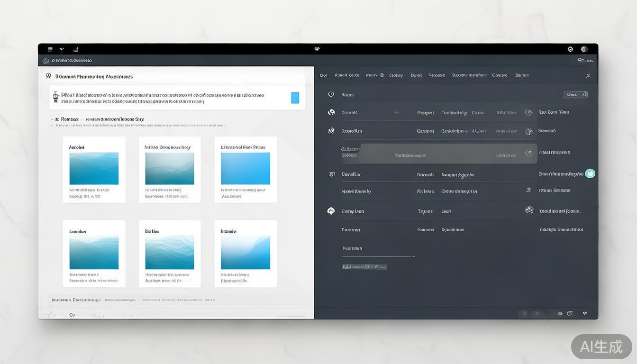The image size is (637, 364).
Task: Click the blue chevron icon beside the hamburger menu
Action: pyautogui.click(x=62, y=49)
